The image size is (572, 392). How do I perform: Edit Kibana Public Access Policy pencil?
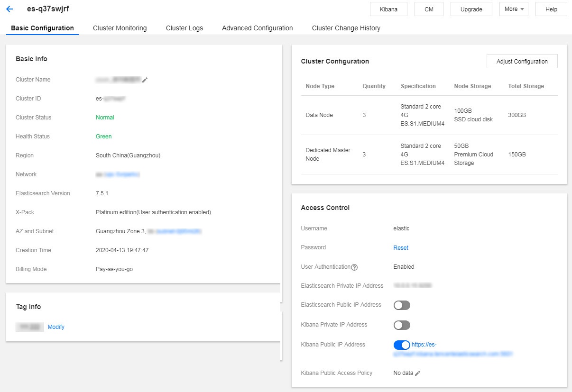(x=418, y=374)
